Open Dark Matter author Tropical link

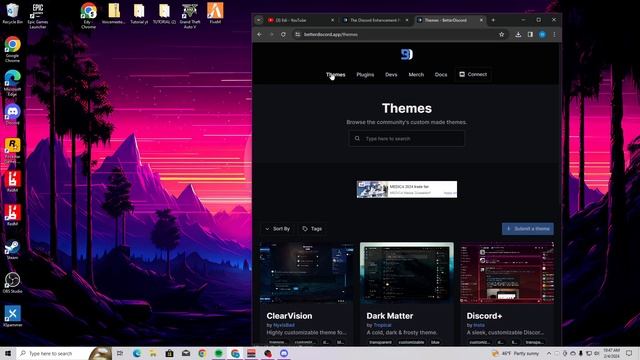[x=382, y=325]
